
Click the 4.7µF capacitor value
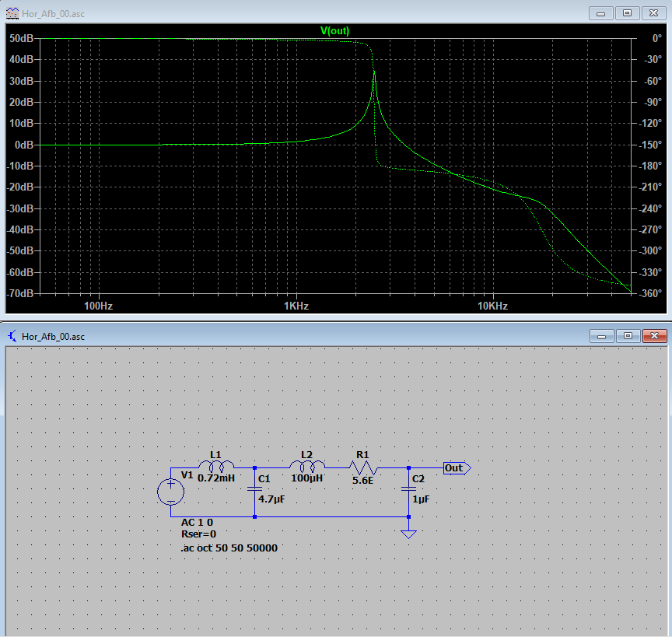point(271,499)
